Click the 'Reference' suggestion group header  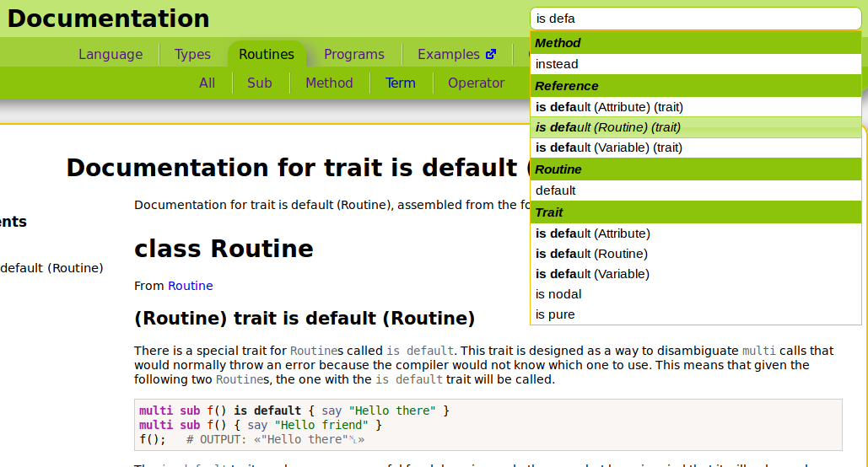(696, 86)
